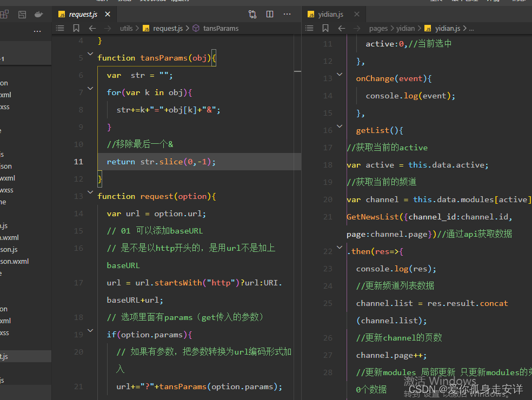Go back using arrow in request.js pane

[92, 28]
